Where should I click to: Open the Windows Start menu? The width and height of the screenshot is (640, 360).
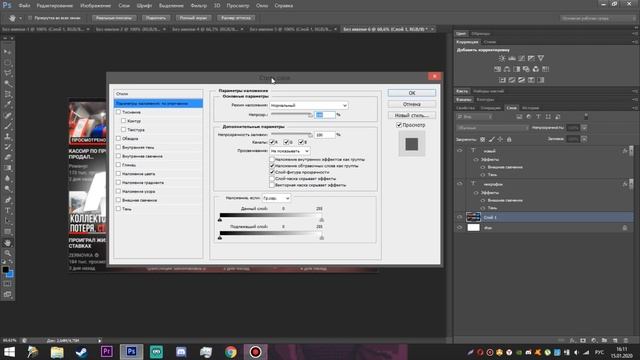[9, 352]
